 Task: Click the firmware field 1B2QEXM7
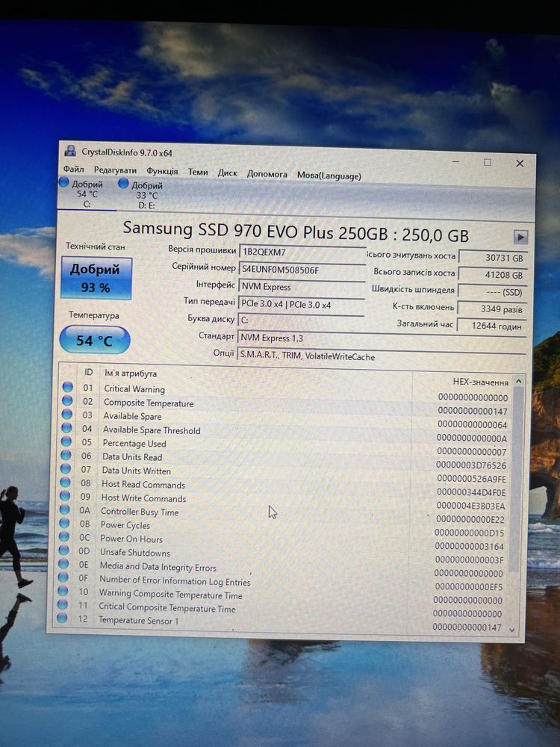pos(302,252)
